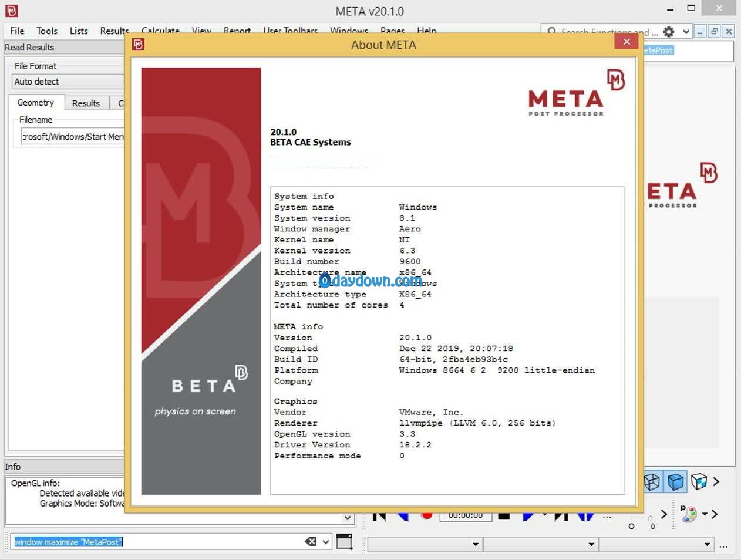This screenshot has height=560, width=741.
Task: Click the 'Total number of cores' row
Action: [x=339, y=305]
